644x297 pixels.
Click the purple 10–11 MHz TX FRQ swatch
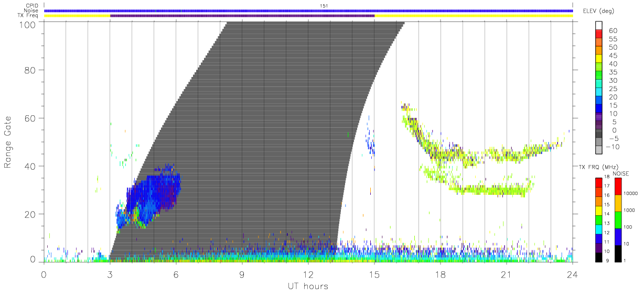pyautogui.click(x=599, y=247)
